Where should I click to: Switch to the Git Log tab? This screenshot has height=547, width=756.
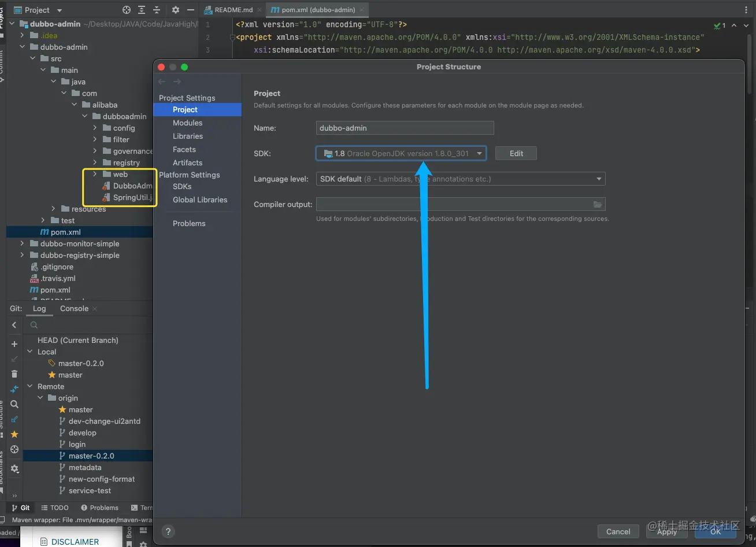[x=39, y=308]
